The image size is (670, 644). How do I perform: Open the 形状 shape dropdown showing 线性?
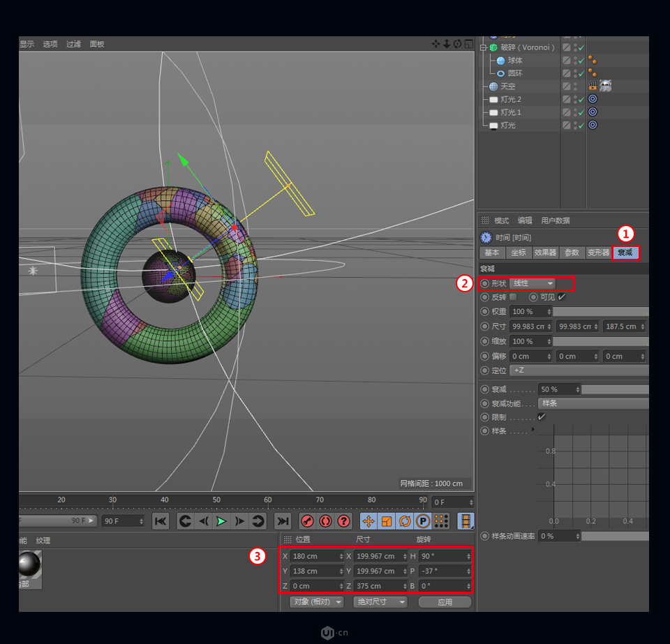click(534, 283)
